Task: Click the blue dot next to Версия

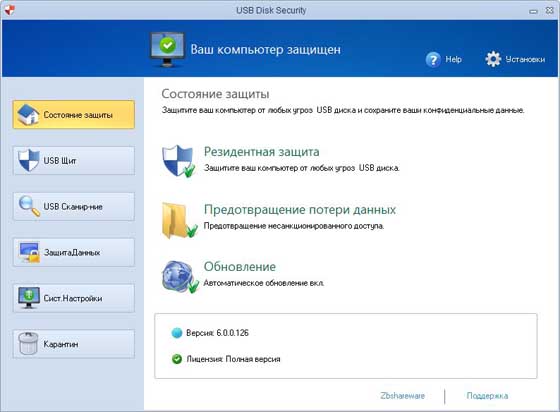Action: pos(177,333)
